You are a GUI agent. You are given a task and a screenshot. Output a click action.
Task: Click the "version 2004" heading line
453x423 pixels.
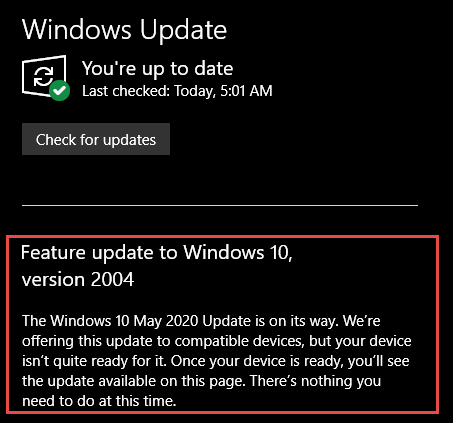[x=78, y=279]
